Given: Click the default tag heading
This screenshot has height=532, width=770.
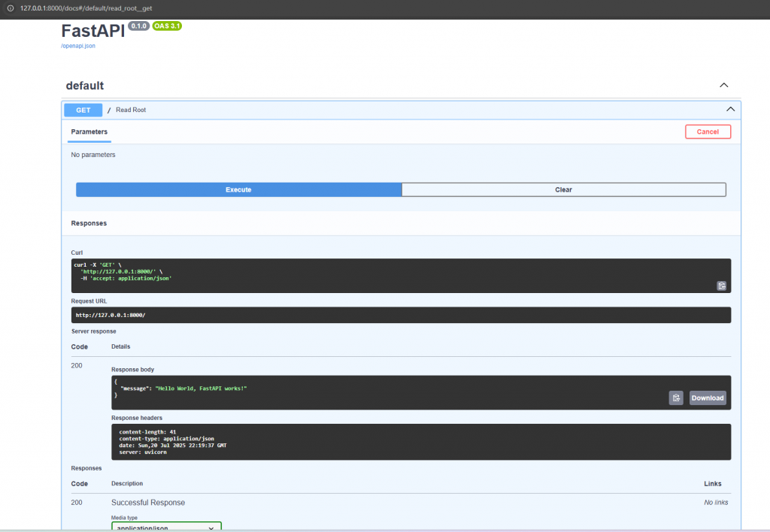Looking at the screenshot, I should [85, 86].
